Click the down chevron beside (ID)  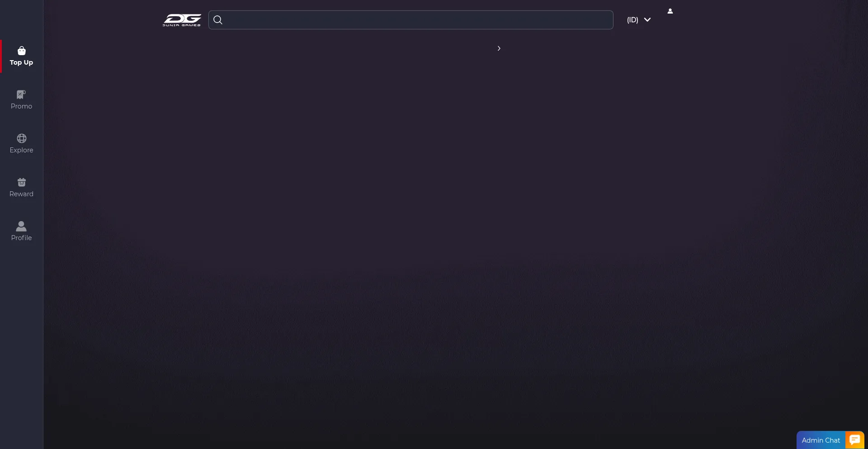[647, 20]
